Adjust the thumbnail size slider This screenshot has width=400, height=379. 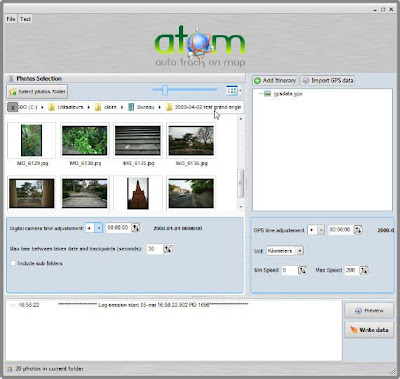[x=165, y=90]
